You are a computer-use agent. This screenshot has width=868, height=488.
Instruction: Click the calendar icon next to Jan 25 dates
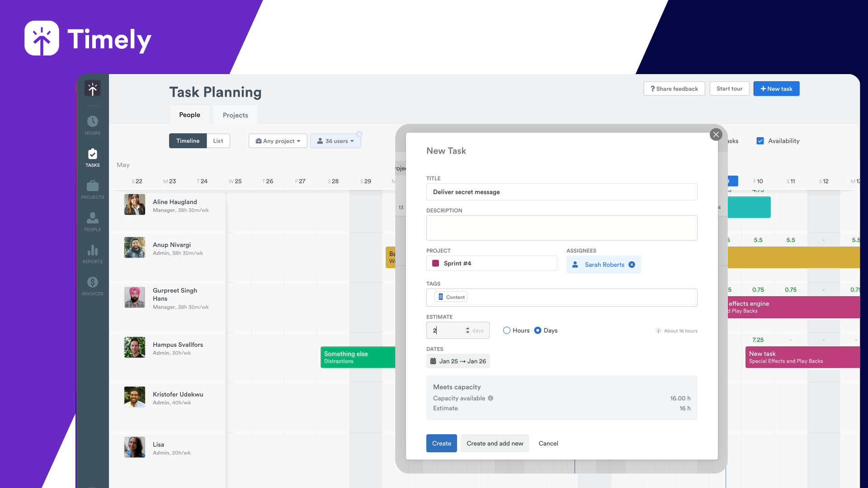[x=434, y=361]
